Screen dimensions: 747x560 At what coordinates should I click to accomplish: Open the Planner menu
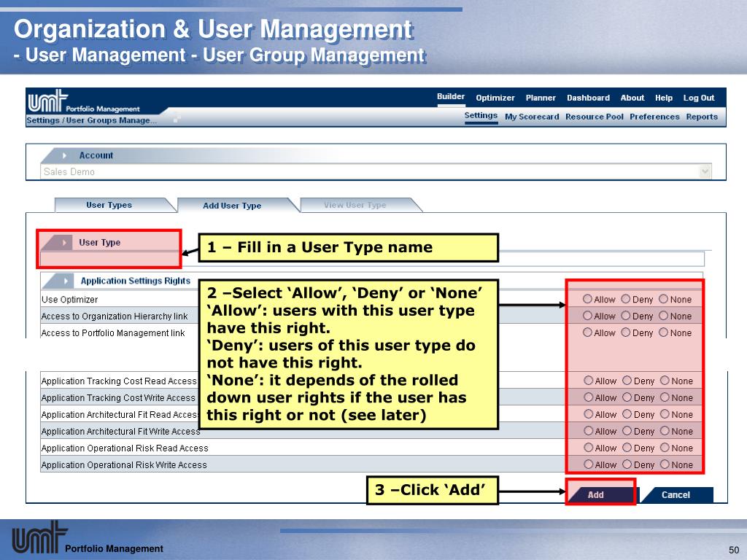point(541,98)
